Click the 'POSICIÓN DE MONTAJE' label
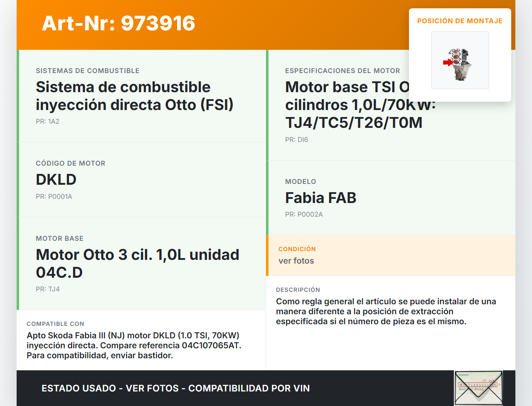Screen dimensions: 532x406 click(460, 21)
